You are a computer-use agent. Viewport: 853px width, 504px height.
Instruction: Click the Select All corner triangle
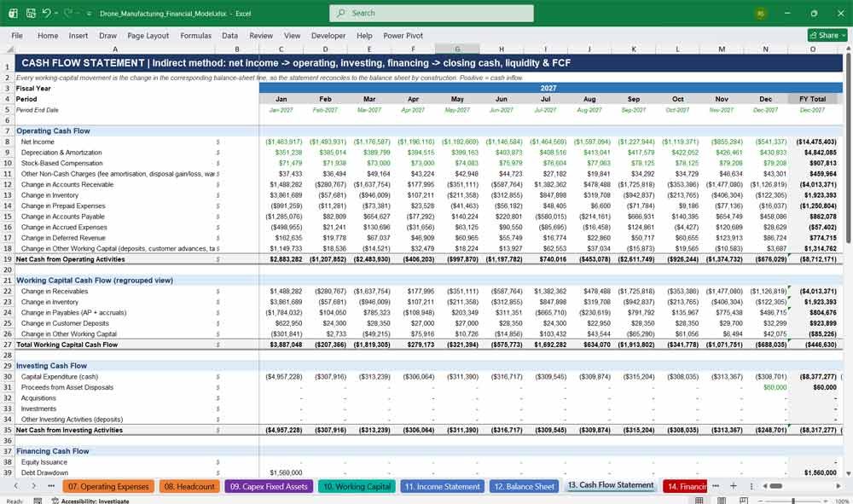pyautogui.click(x=8, y=49)
